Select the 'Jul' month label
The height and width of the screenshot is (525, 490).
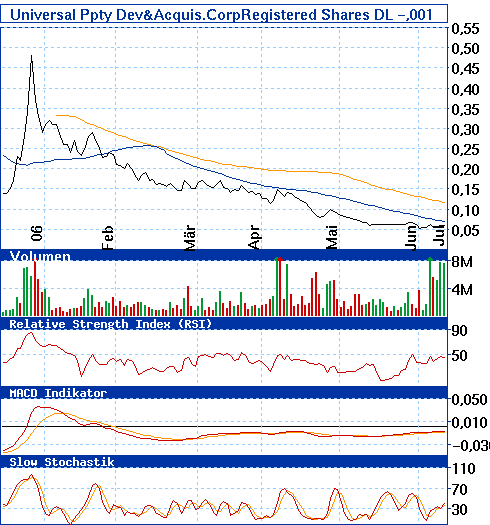click(439, 235)
